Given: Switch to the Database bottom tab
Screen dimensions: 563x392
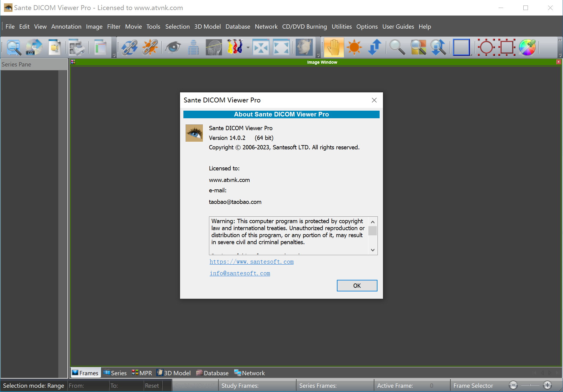Looking at the screenshot, I should click(212, 373).
